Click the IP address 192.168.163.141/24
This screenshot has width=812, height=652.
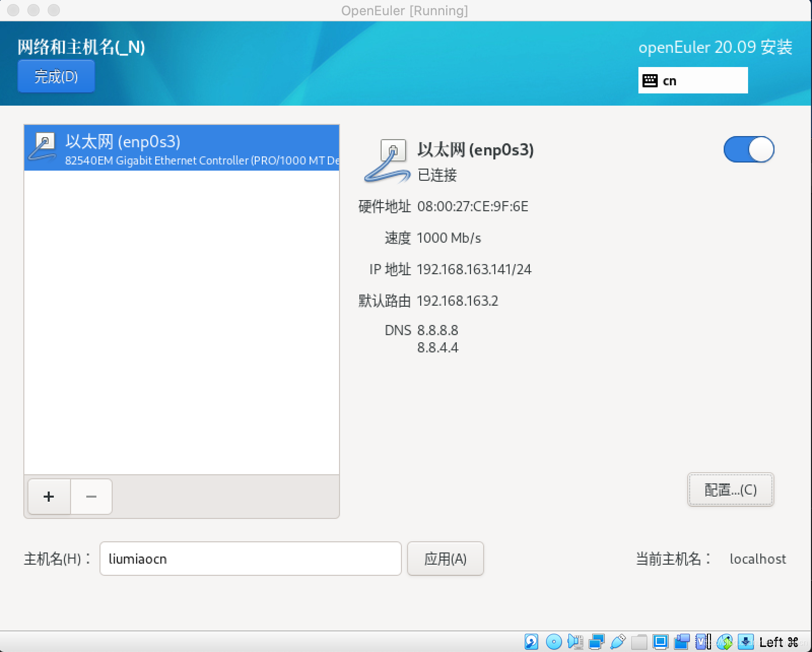pyautogui.click(x=474, y=269)
